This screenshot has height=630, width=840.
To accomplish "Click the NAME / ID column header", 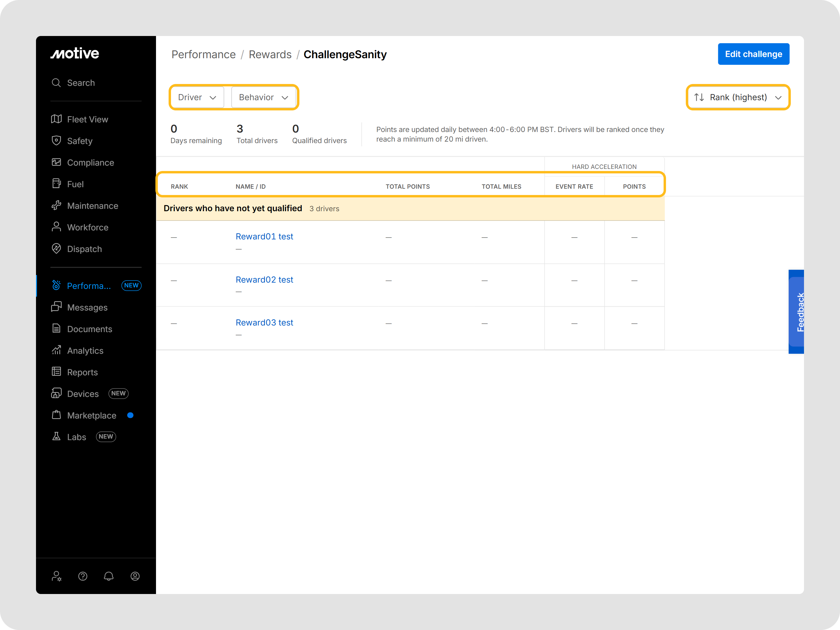I will tap(250, 187).
